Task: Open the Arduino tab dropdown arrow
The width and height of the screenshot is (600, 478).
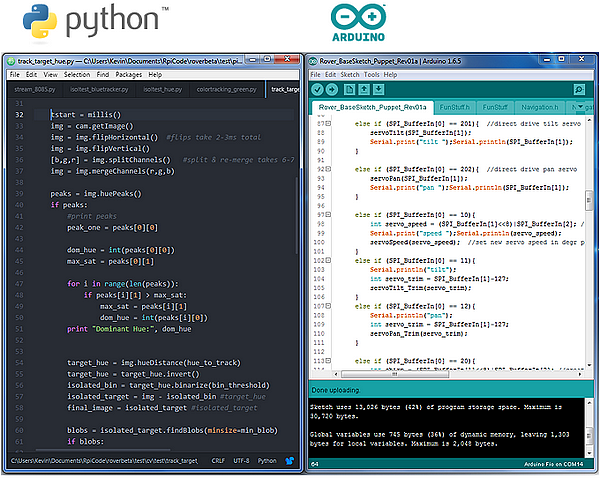Action: (580, 107)
